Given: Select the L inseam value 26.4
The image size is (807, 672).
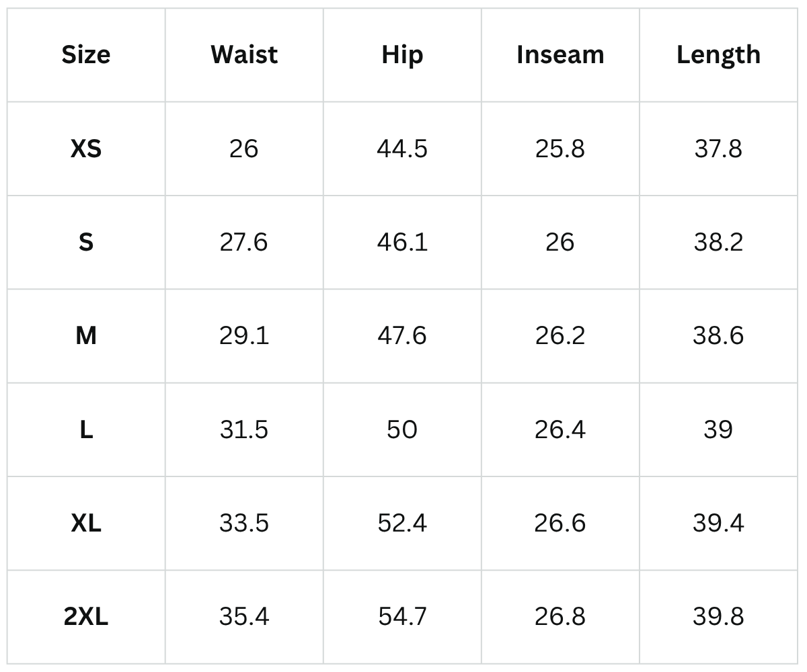Looking at the screenshot, I should click(x=560, y=429).
